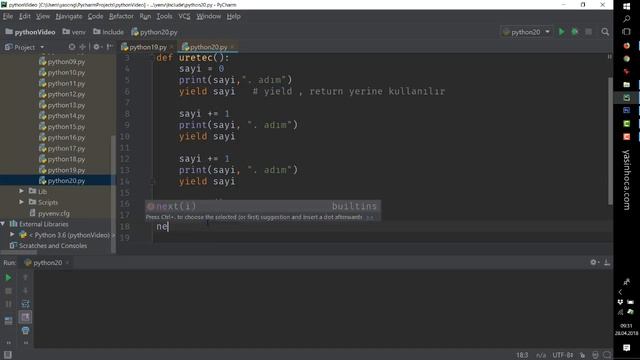Click Include breadcrumb

pos(108,32)
